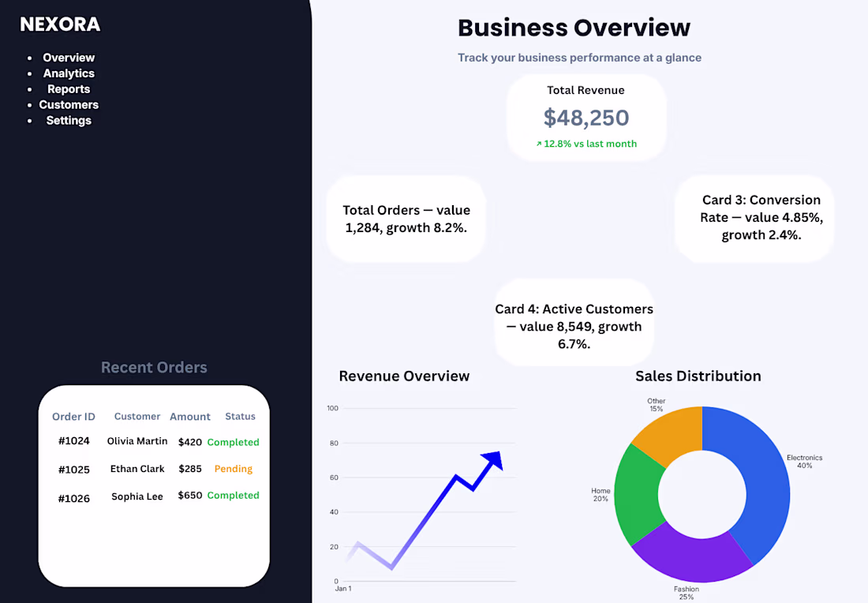The image size is (868, 603).
Task: Select order #1025
Action: pos(73,470)
